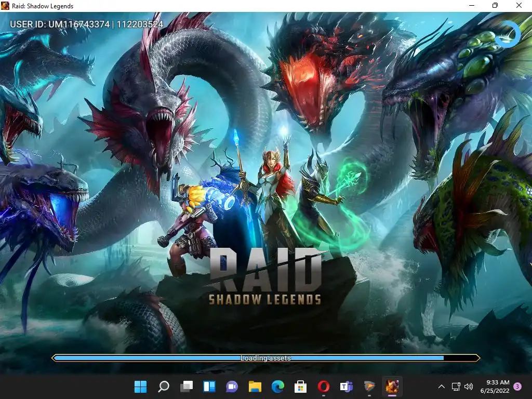Open the Widgets panel icon
This screenshot has height=399, width=532.
pos(209,387)
